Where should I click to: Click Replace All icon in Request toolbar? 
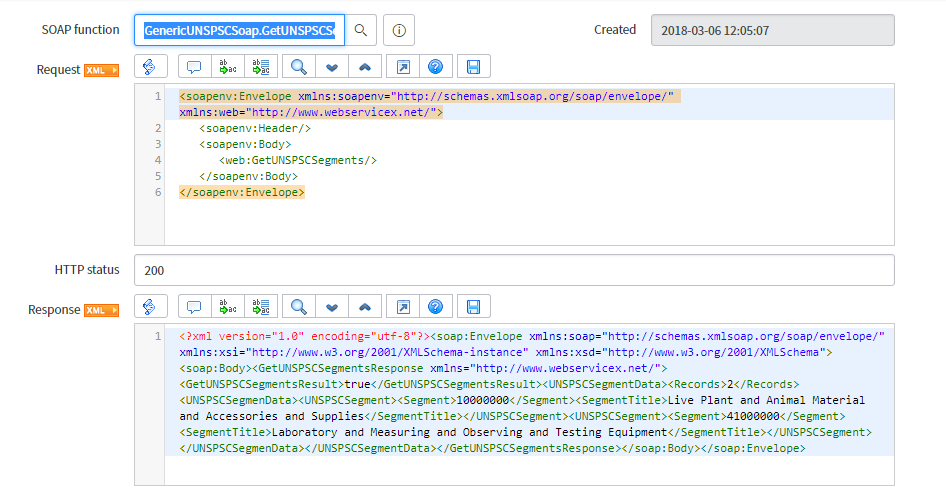click(261, 67)
